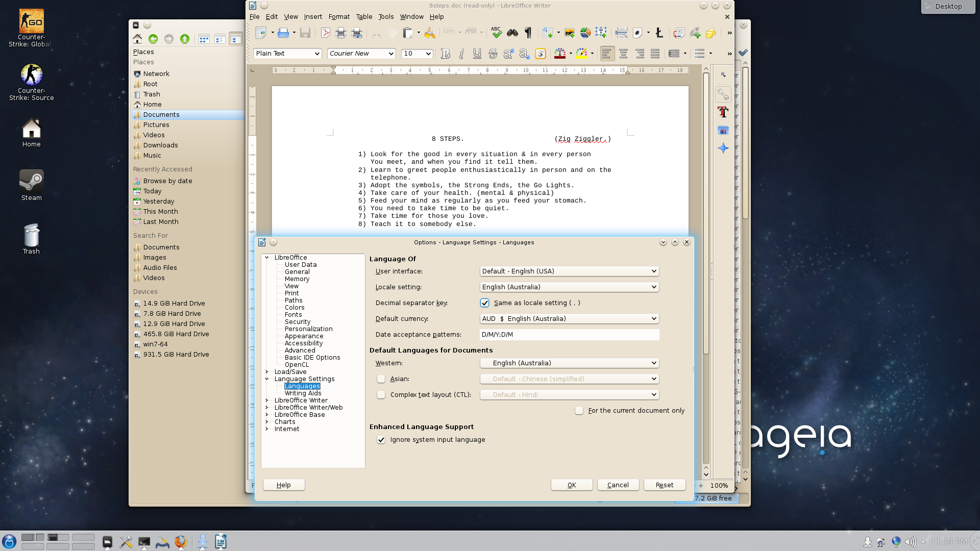Click the Clone Formatting paintbrush icon
This screenshot has width=980, height=551.
click(430, 33)
